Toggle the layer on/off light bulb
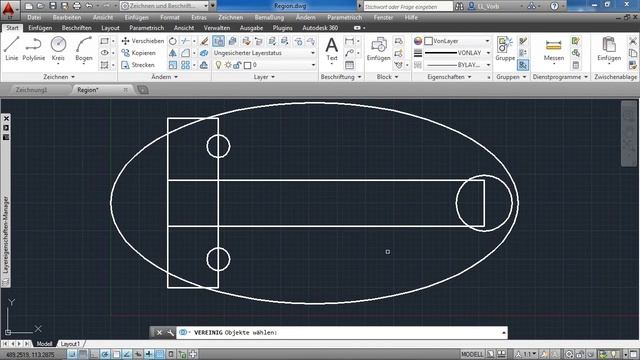This screenshot has height=360, width=640. click(218, 65)
